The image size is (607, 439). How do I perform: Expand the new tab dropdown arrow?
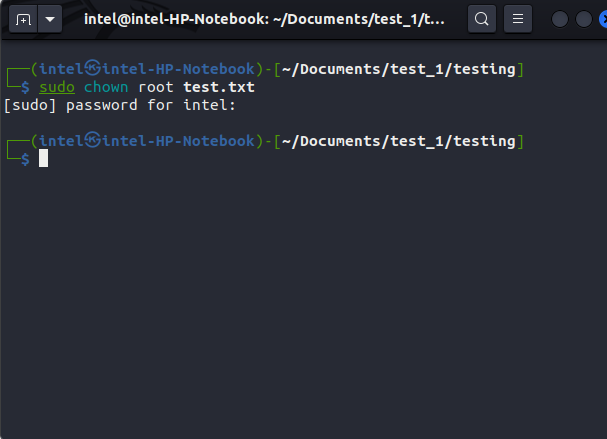click(x=49, y=19)
